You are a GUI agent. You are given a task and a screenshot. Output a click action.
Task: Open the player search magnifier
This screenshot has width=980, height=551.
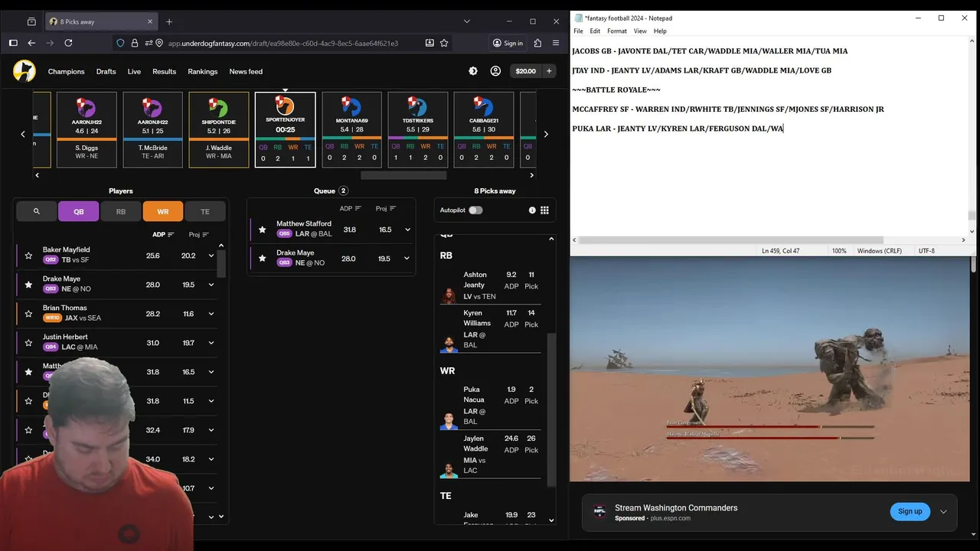[x=36, y=211]
